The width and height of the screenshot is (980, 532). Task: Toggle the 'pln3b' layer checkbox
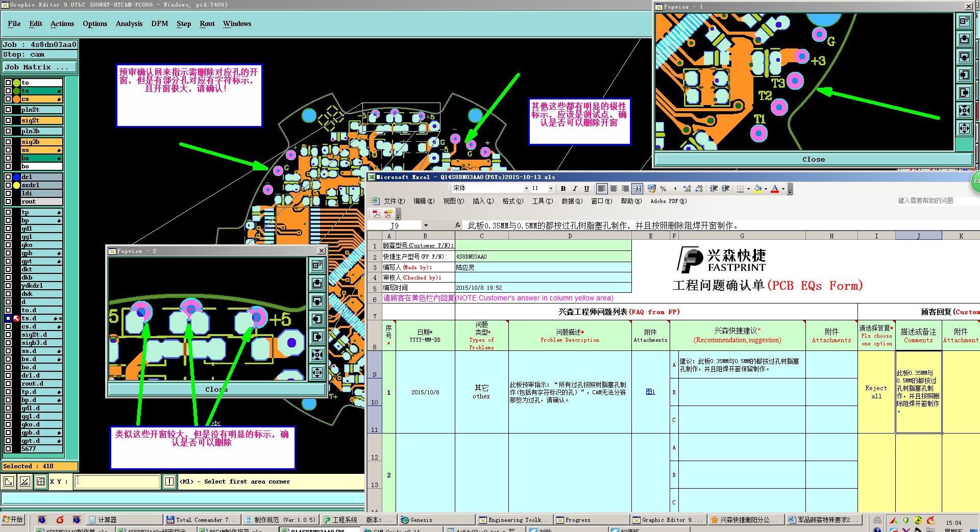coord(8,131)
